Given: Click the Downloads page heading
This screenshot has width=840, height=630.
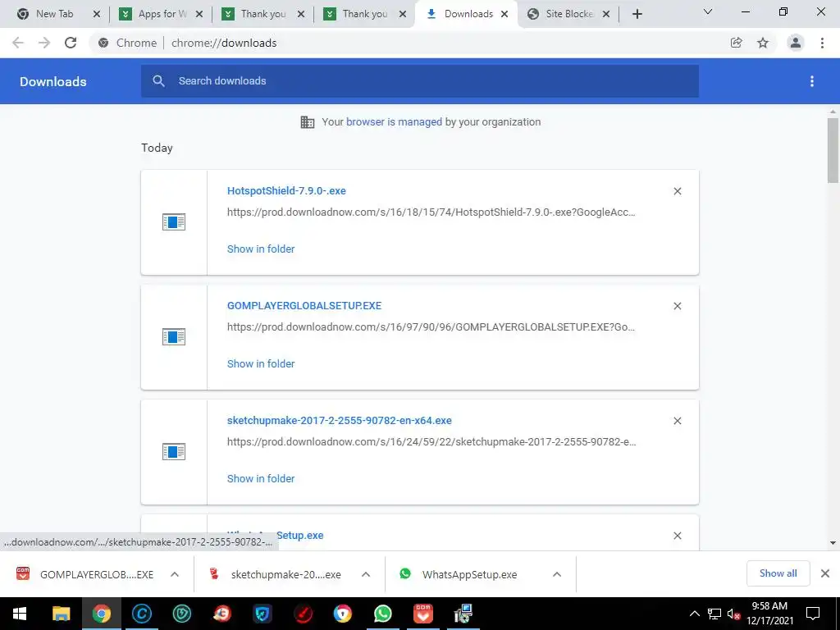Looking at the screenshot, I should click(x=53, y=81).
